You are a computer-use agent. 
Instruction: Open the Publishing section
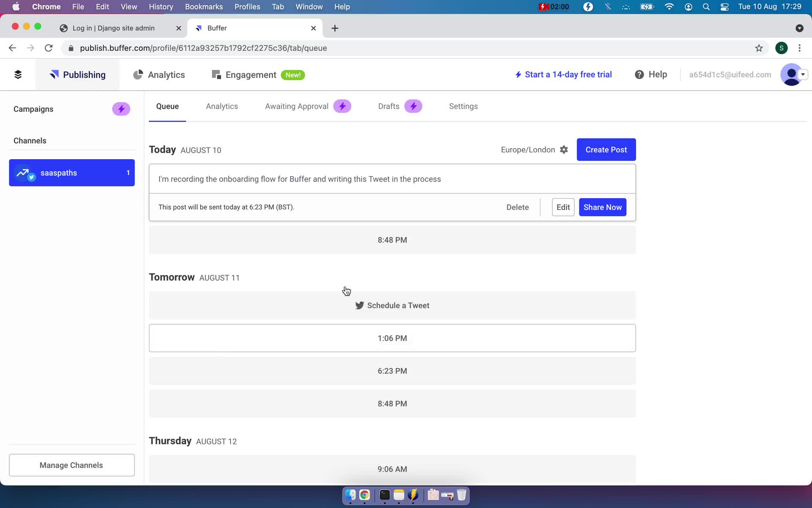(78, 75)
